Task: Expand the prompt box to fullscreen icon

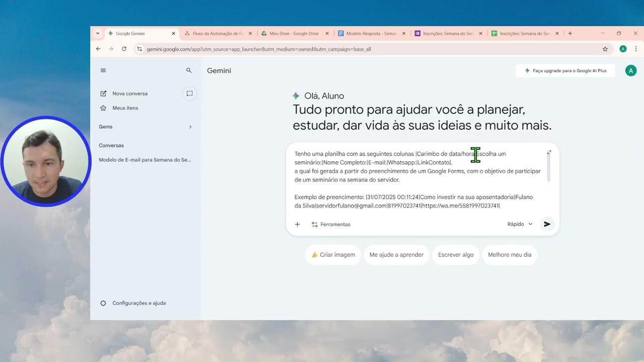Action: point(549,152)
